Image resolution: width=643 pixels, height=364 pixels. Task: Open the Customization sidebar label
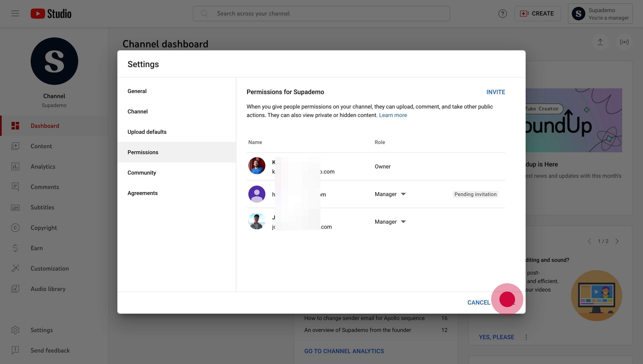coord(50,268)
